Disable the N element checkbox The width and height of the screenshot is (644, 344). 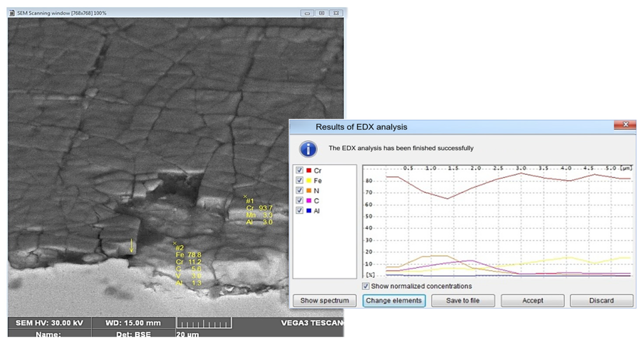(x=299, y=190)
